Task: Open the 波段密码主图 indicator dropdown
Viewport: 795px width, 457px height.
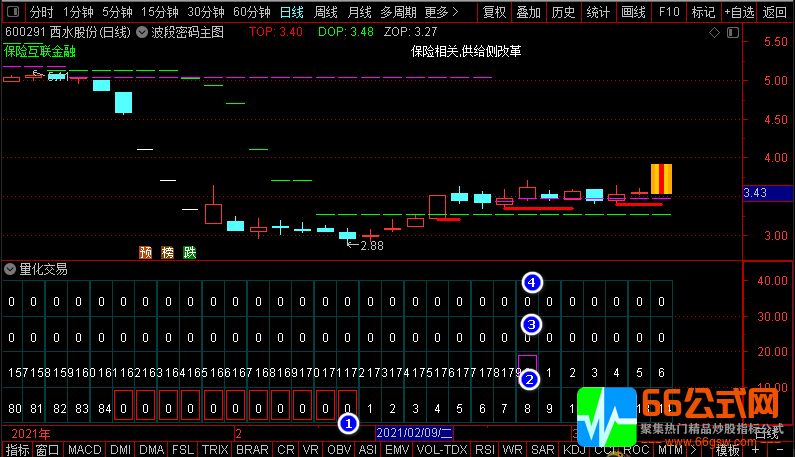Action: coord(142,32)
